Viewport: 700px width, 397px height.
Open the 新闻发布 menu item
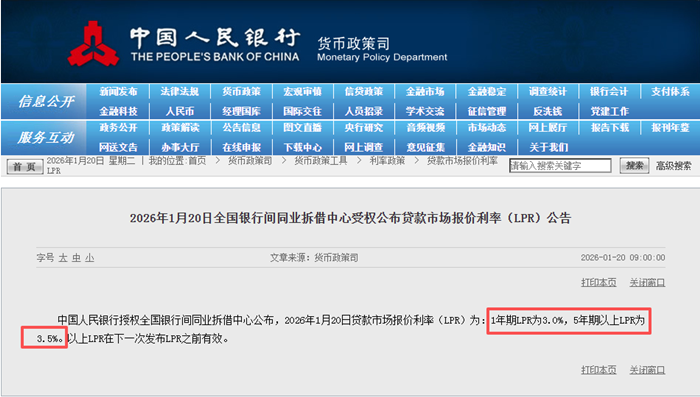tap(118, 92)
